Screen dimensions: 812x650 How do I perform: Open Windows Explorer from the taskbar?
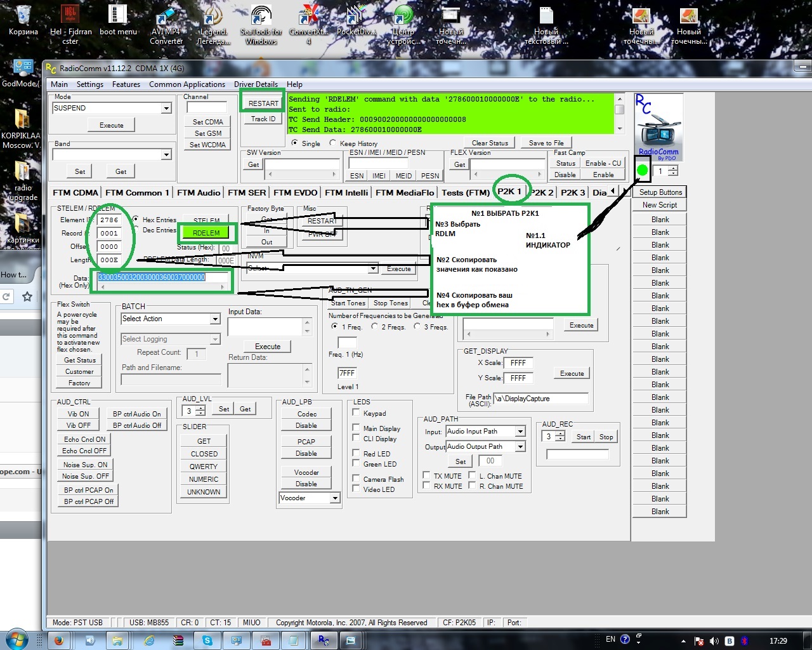(x=117, y=640)
